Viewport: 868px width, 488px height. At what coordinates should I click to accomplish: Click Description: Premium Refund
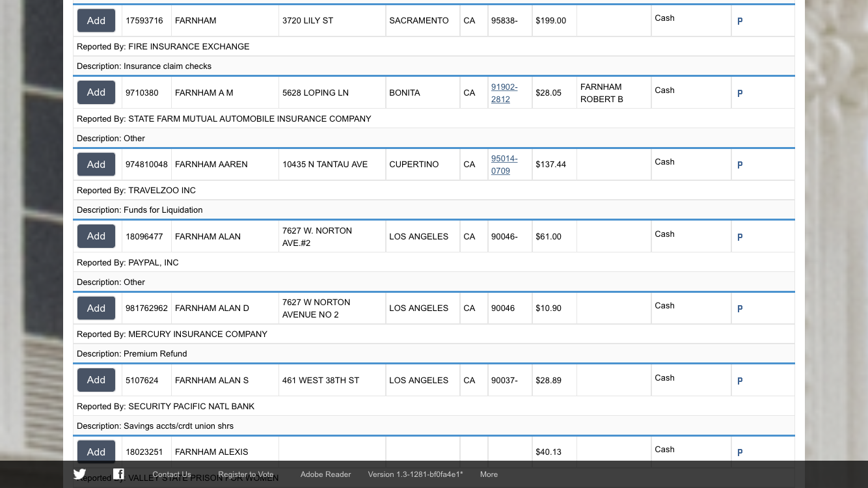click(132, 354)
